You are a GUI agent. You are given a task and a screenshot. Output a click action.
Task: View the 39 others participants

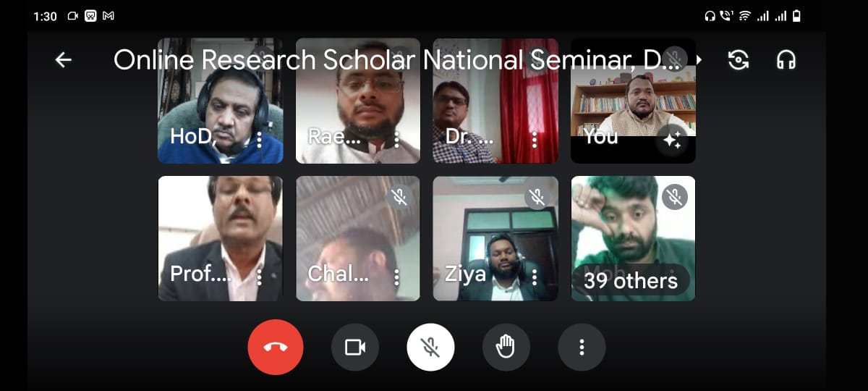pos(631,280)
